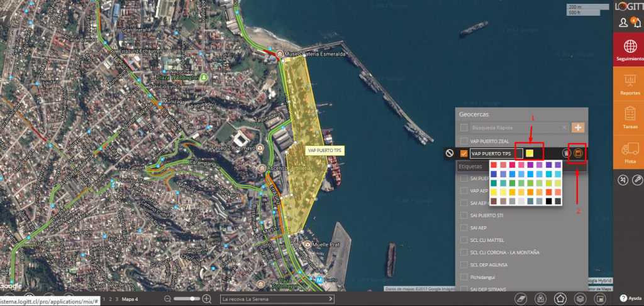Click the Muelle Prat map marker
The image size is (644, 306).
(307, 244)
